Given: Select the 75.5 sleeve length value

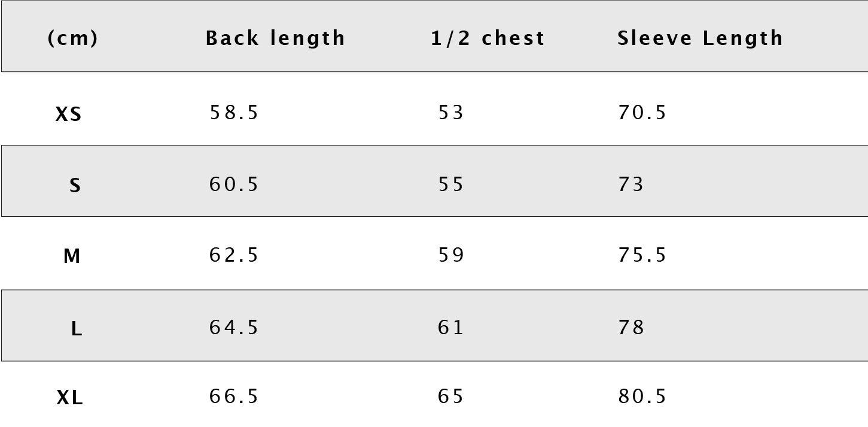Looking at the screenshot, I should pos(642,256).
